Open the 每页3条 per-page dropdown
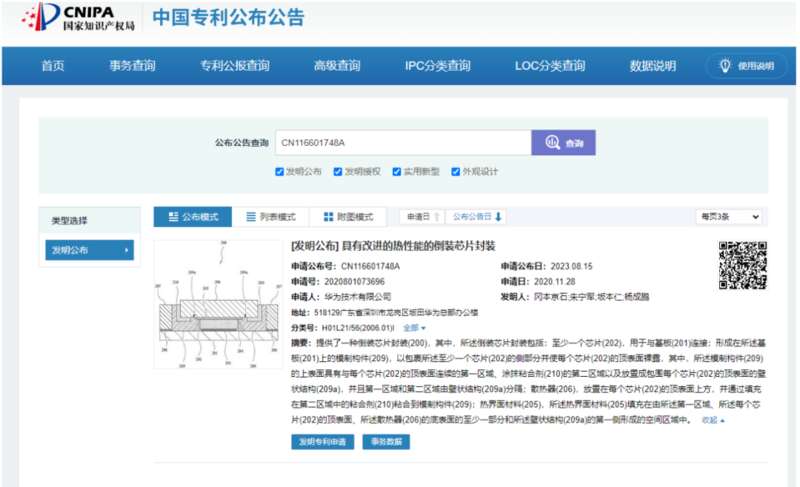This screenshot has height=487, width=800. [x=728, y=217]
